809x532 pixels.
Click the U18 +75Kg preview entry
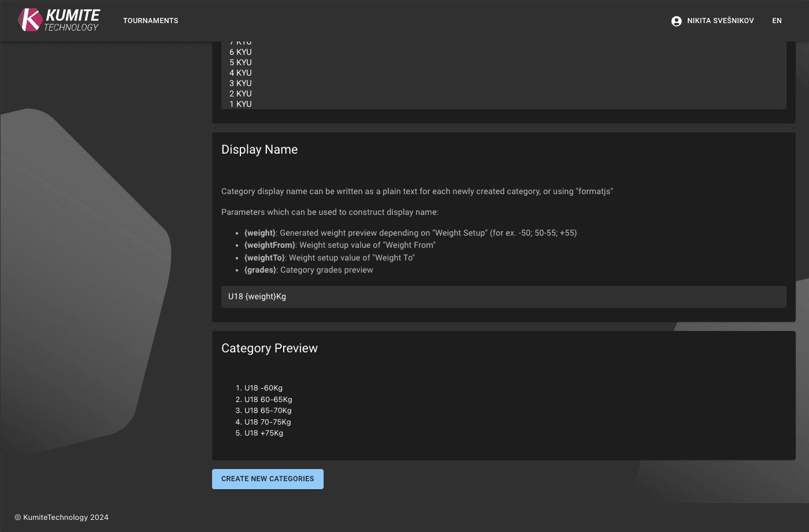coord(264,433)
